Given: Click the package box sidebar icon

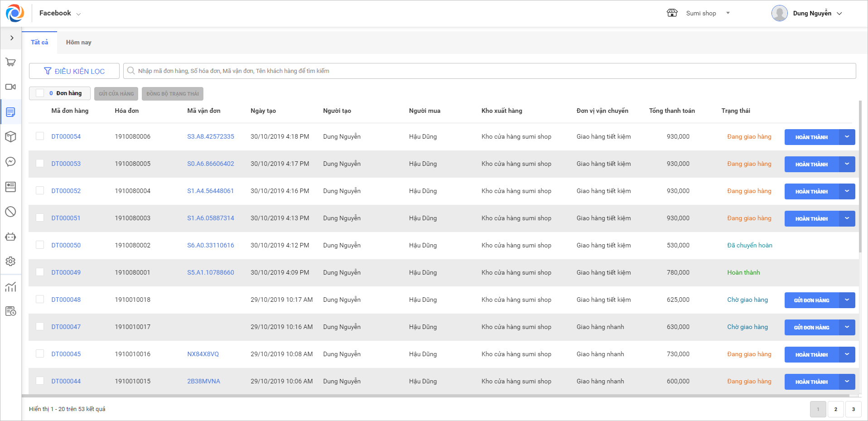Looking at the screenshot, I should pos(10,136).
